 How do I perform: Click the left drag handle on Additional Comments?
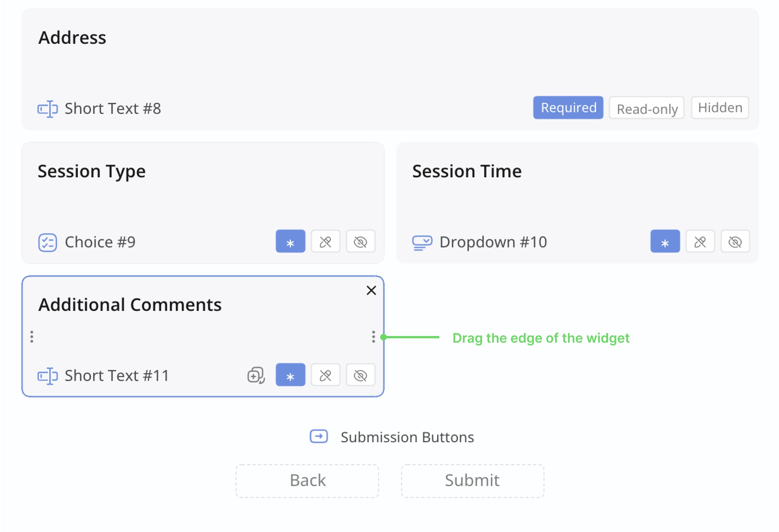coord(32,336)
